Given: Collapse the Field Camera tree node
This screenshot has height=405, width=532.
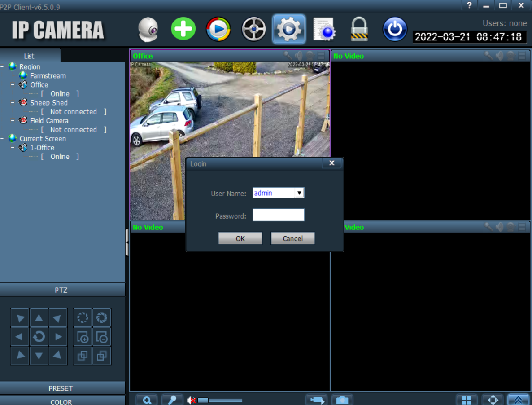Looking at the screenshot, I should click(13, 120).
